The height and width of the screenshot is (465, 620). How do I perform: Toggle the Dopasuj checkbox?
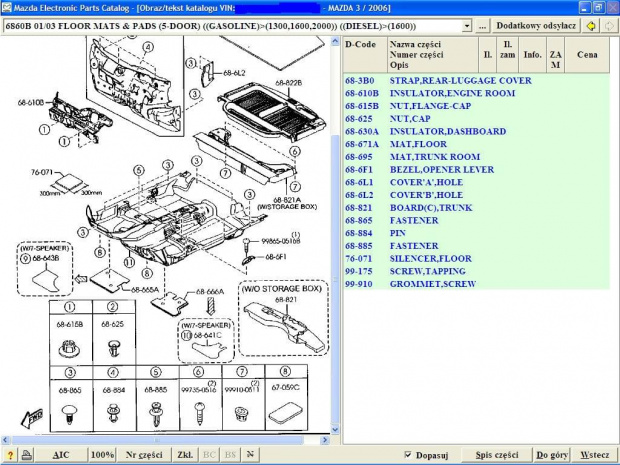click(410, 455)
